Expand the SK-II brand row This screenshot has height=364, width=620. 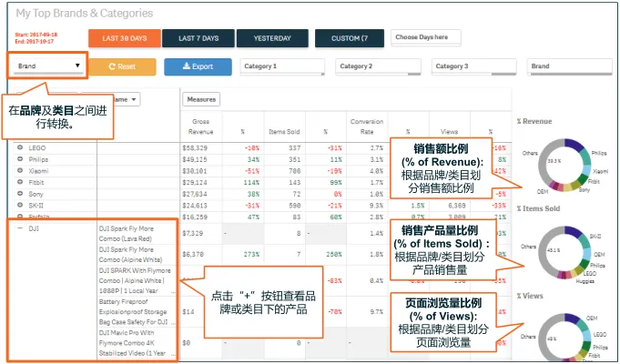tap(20, 205)
